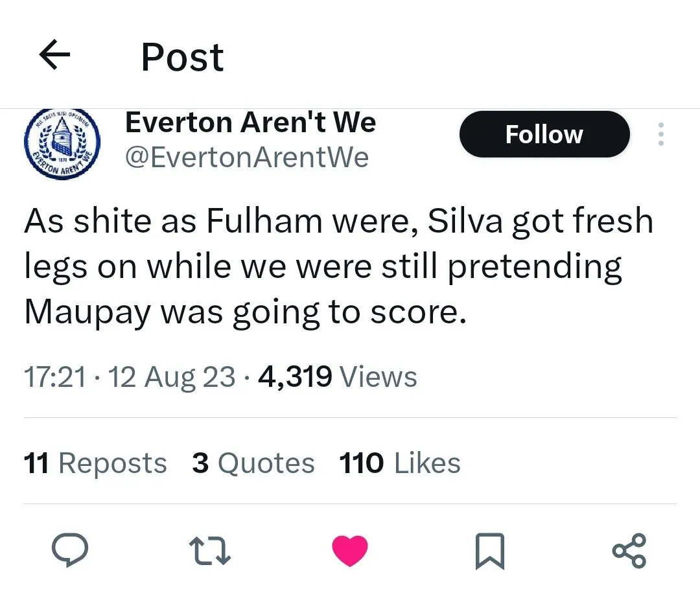
Task: Tap the Post header title
Action: point(182,57)
